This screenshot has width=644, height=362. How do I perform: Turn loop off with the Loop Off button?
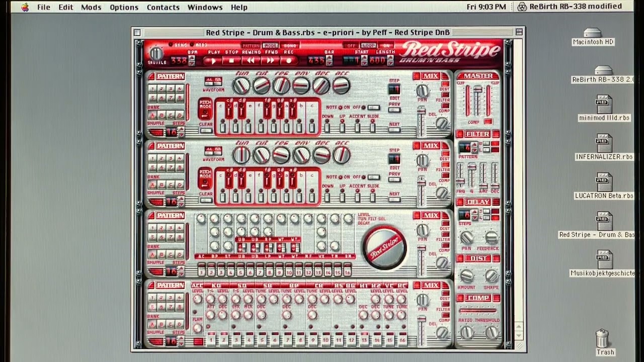pyautogui.click(x=351, y=46)
